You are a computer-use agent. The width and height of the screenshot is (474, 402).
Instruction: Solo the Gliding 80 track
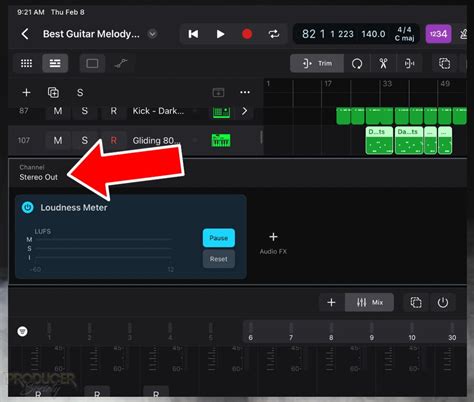(x=85, y=140)
